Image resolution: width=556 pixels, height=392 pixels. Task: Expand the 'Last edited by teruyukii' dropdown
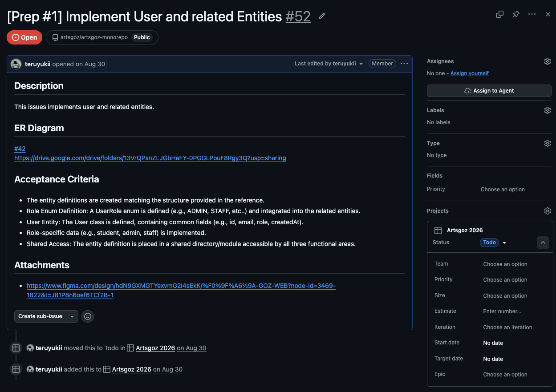329,64
